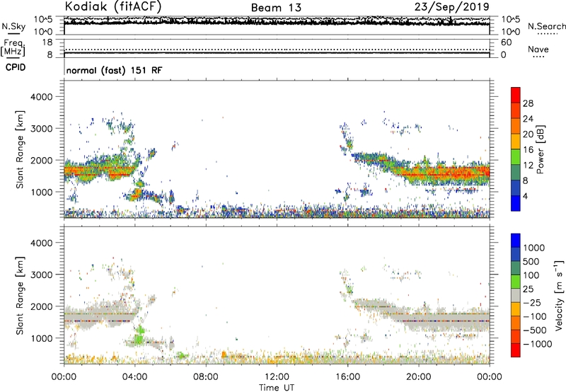Click the '60' Nave axis tick
This screenshot has height=392, width=566.
(507, 42)
